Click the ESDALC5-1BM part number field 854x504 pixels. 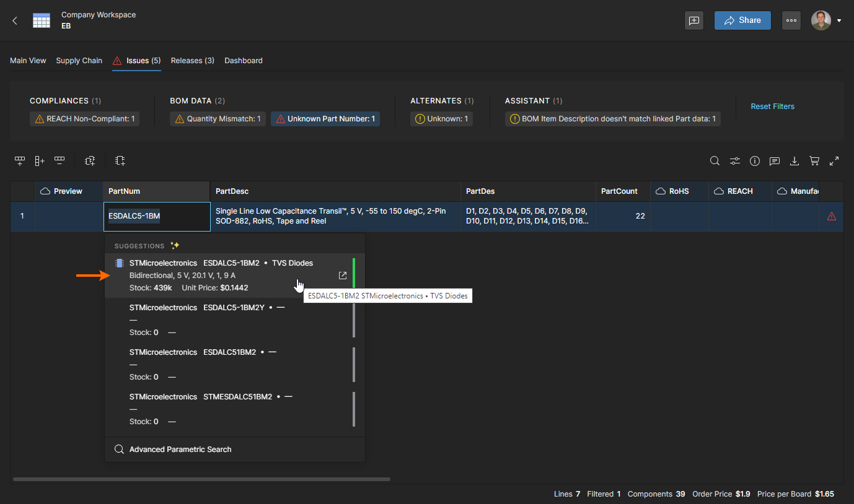tap(156, 216)
